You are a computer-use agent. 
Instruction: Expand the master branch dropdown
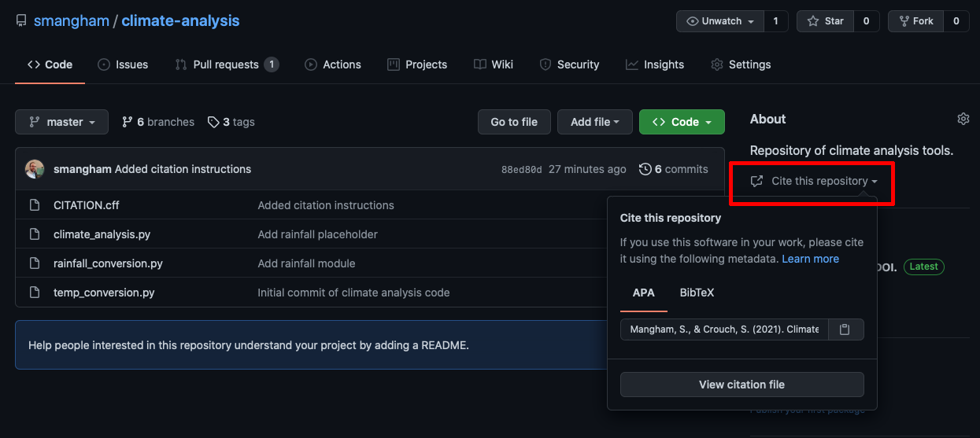(x=61, y=122)
